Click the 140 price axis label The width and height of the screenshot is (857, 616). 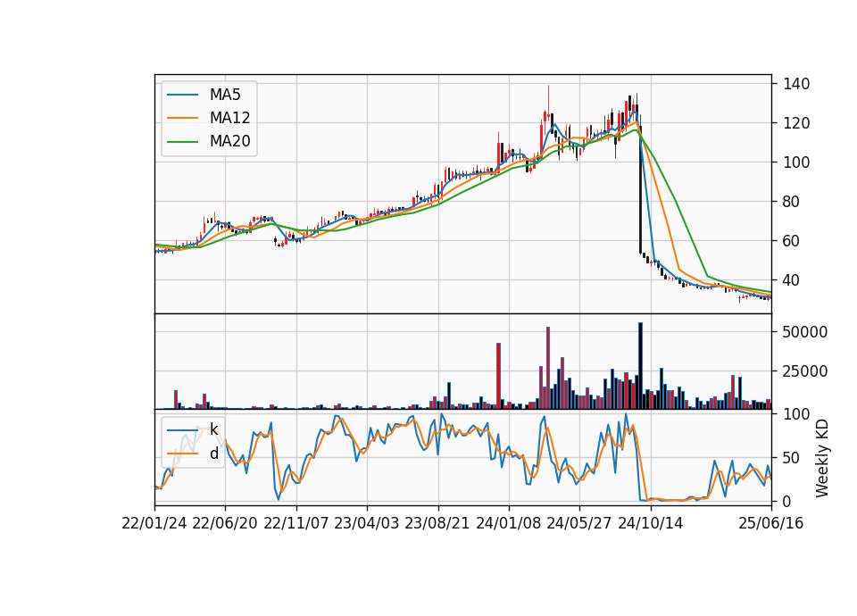click(x=796, y=84)
